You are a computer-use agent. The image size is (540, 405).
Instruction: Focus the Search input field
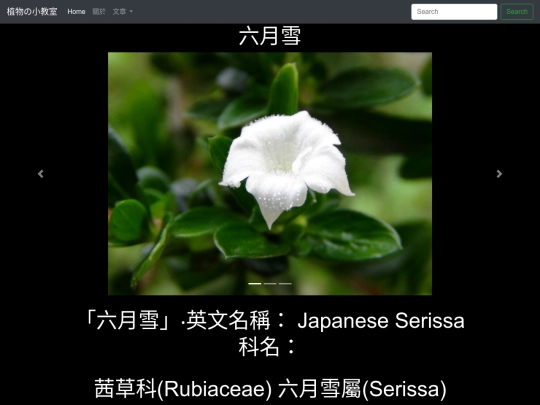coord(454,12)
